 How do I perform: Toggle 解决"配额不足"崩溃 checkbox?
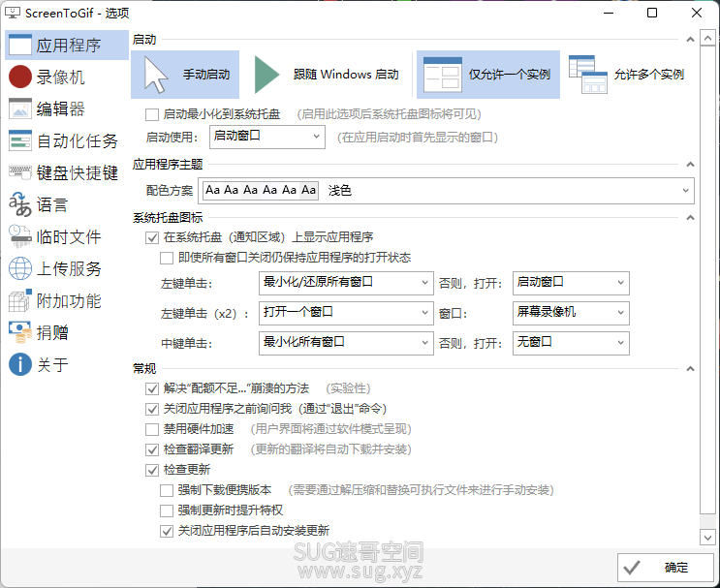[152, 388]
